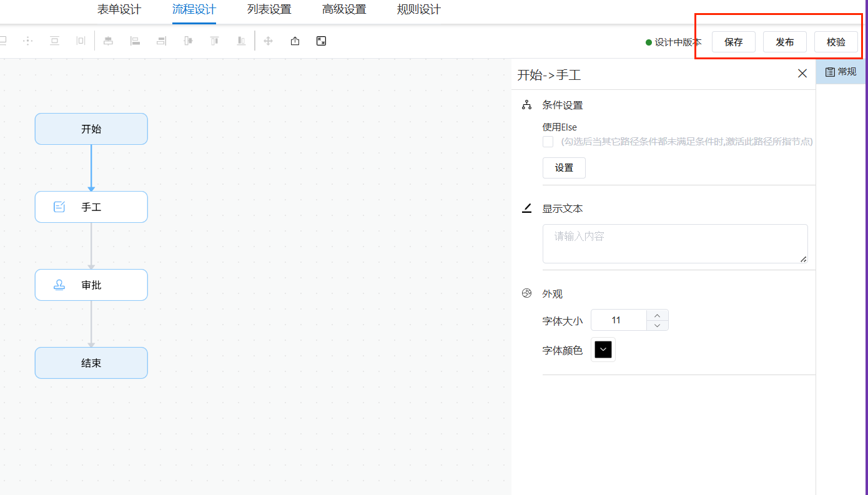The image size is (868, 495).
Task: Decrease font size with down arrow
Action: pos(658,325)
